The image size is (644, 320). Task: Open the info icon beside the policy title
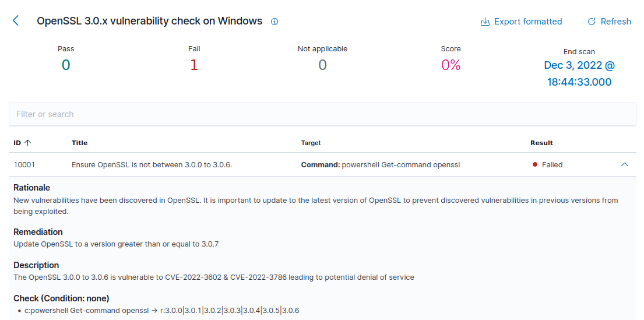[x=275, y=22]
